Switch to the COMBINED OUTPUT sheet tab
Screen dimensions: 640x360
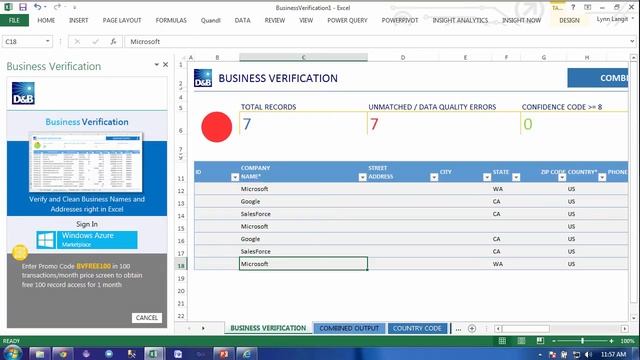[x=349, y=328]
